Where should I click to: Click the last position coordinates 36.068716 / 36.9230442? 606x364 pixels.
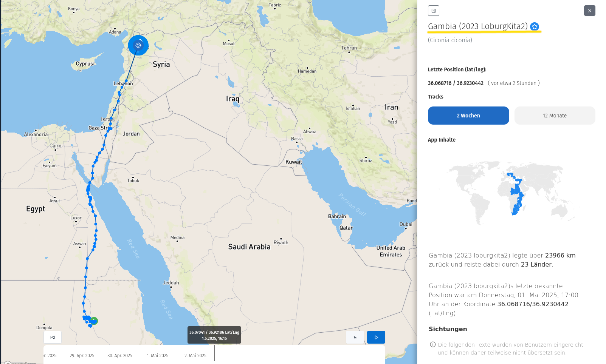456,83
